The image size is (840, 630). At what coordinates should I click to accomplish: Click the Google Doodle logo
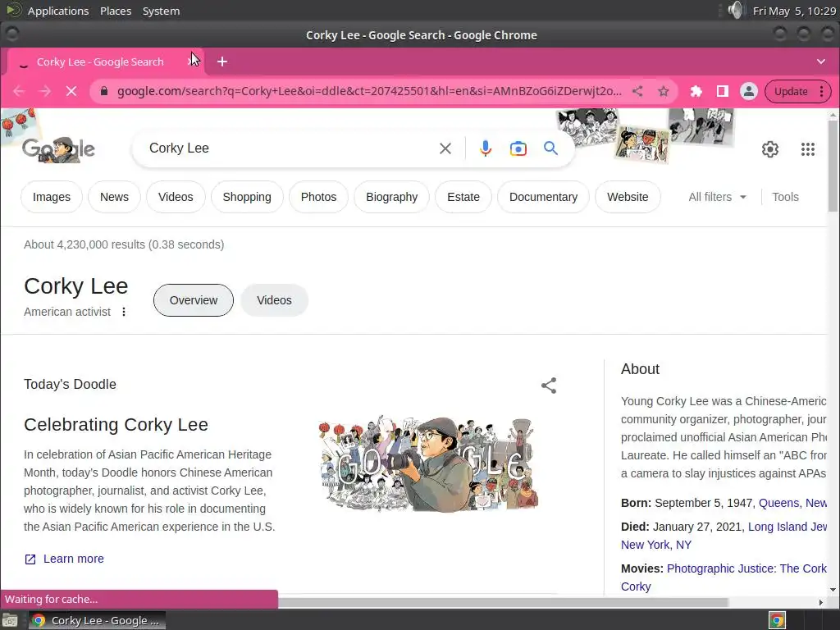pyautogui.click(x=58, y=149)
